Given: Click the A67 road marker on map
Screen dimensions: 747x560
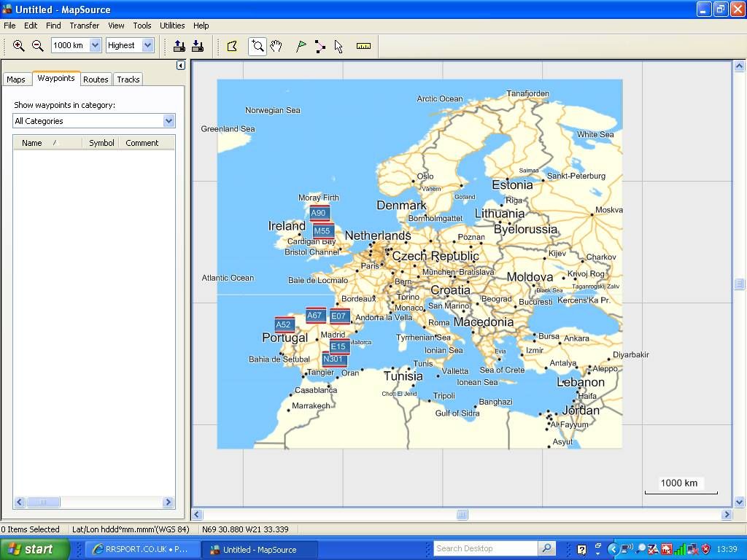Looking at the screenshot, I should coord(314,315).
